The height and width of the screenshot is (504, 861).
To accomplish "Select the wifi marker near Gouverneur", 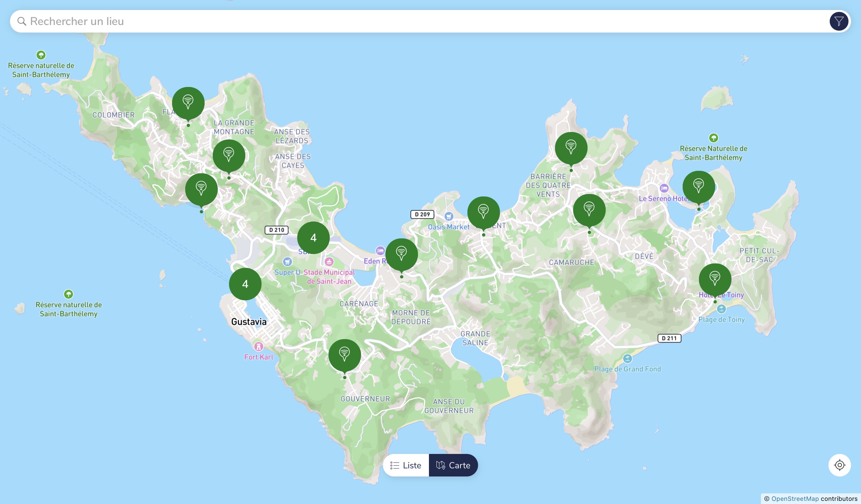I will 344,355.
